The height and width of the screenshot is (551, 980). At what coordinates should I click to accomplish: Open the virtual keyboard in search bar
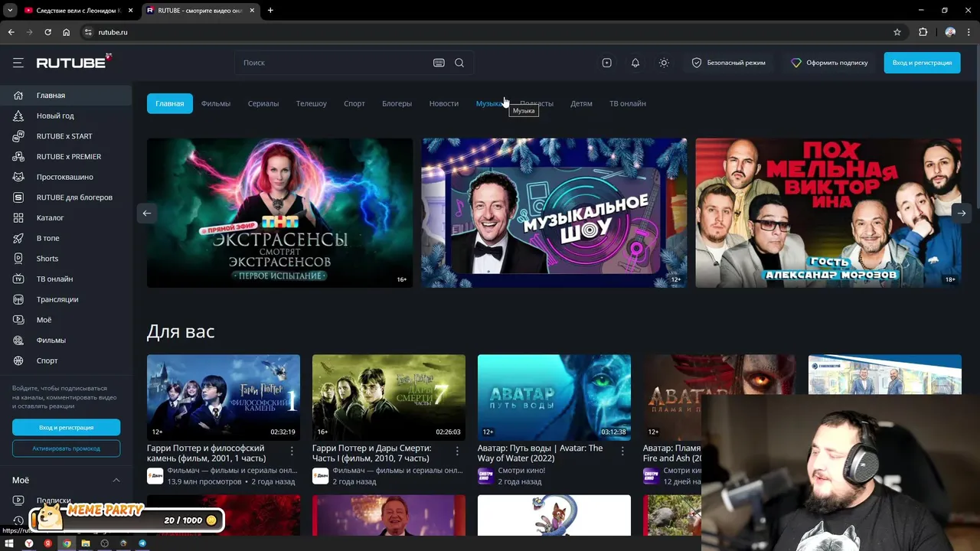pyautogui.click(x=439, y=63)
